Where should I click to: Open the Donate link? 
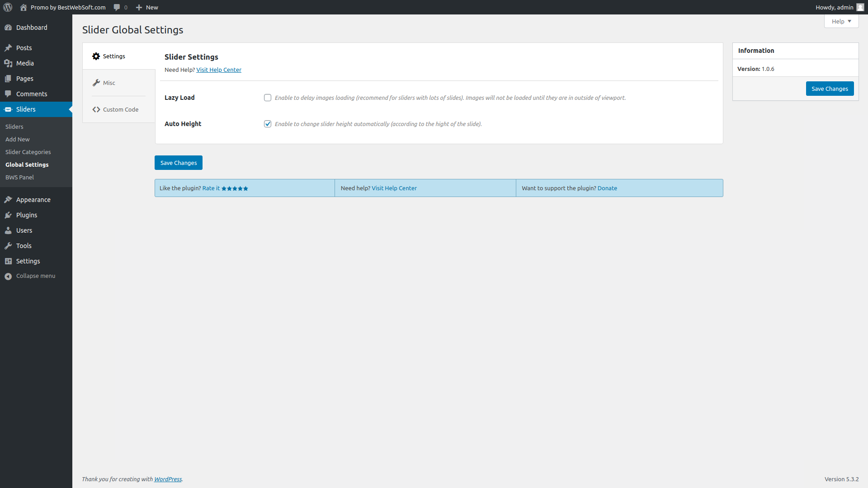[x=607, y=188]
